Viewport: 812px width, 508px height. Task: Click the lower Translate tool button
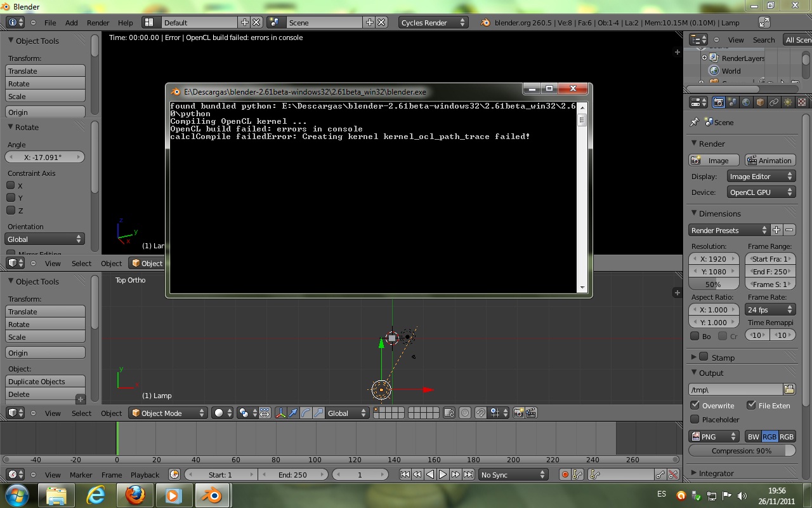(x=46, y=311)
